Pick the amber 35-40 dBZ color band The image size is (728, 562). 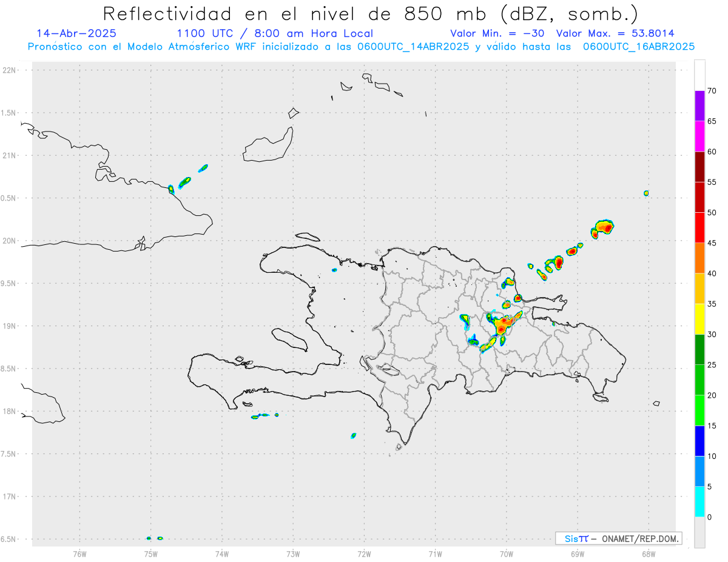[699, 289]
